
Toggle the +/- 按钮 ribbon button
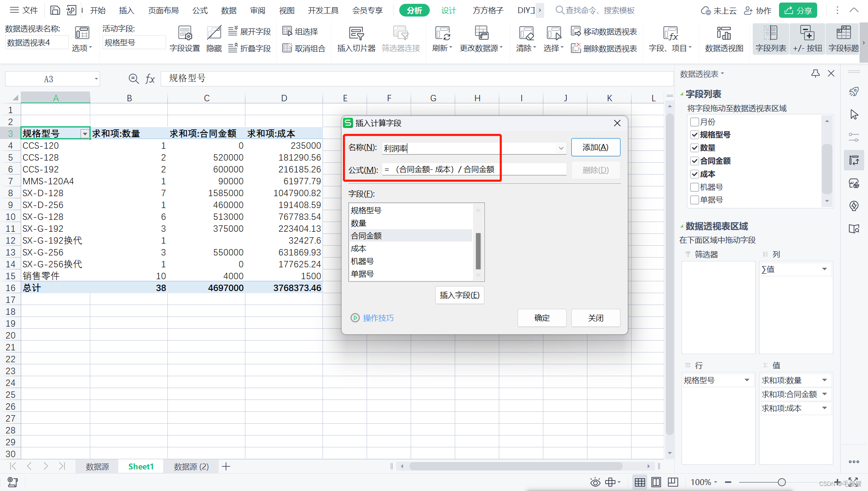pyautogui.click(x=807, y=39)
